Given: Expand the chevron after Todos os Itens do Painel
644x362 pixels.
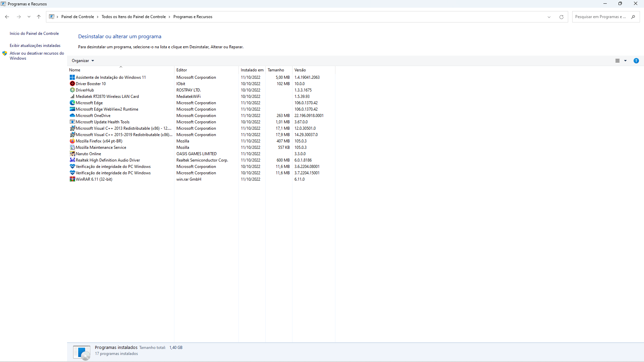Looking at the screenshot, I should (x=169, y=17).
